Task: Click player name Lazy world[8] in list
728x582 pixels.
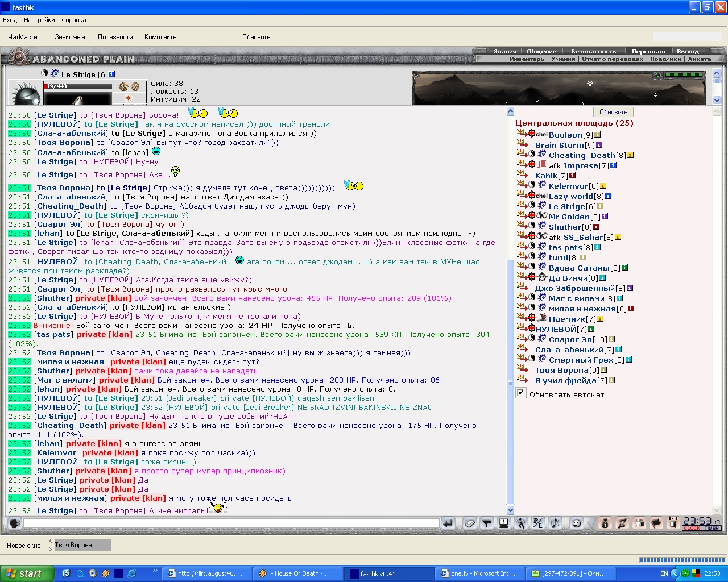Action: 576,196
